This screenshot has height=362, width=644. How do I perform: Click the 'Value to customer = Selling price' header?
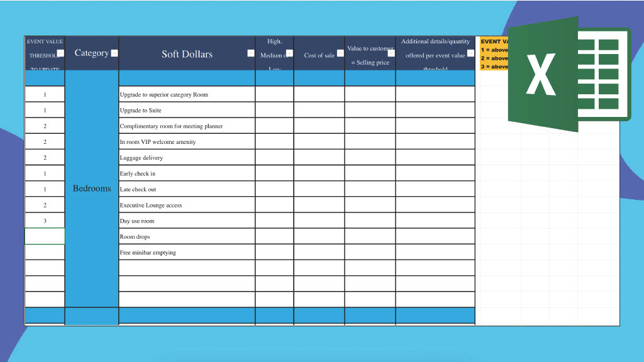(x=370, y=53)
